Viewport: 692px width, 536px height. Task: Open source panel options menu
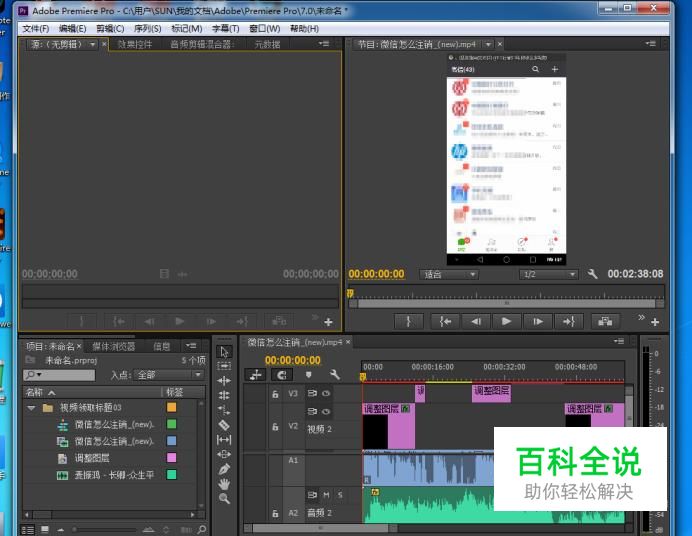(x=324, y=44)
